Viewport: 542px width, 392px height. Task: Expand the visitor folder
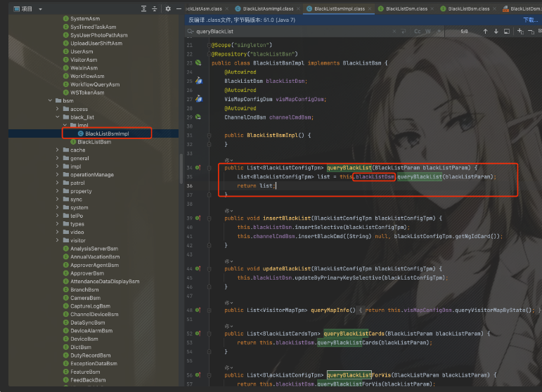[x=58, y=240]
